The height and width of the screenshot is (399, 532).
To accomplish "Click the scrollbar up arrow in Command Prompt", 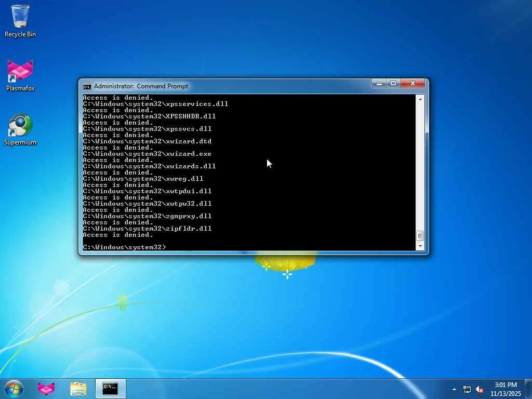I will [420, 99].
